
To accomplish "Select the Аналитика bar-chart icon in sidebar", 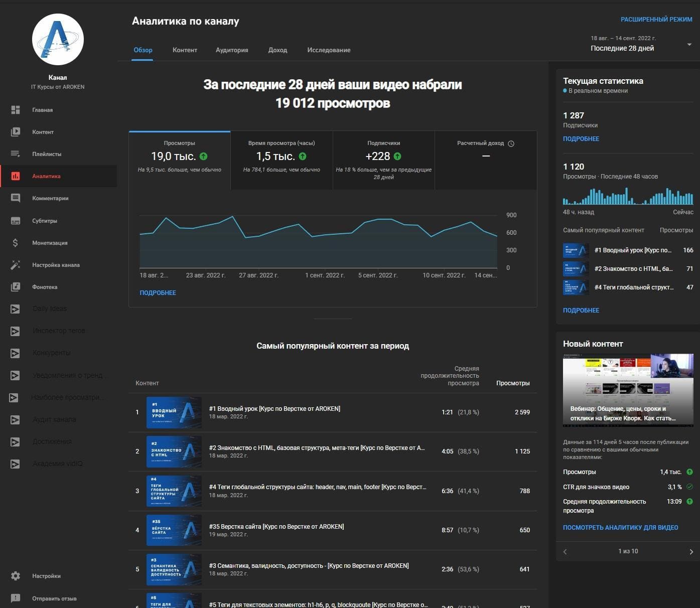I will click(16, 176).
